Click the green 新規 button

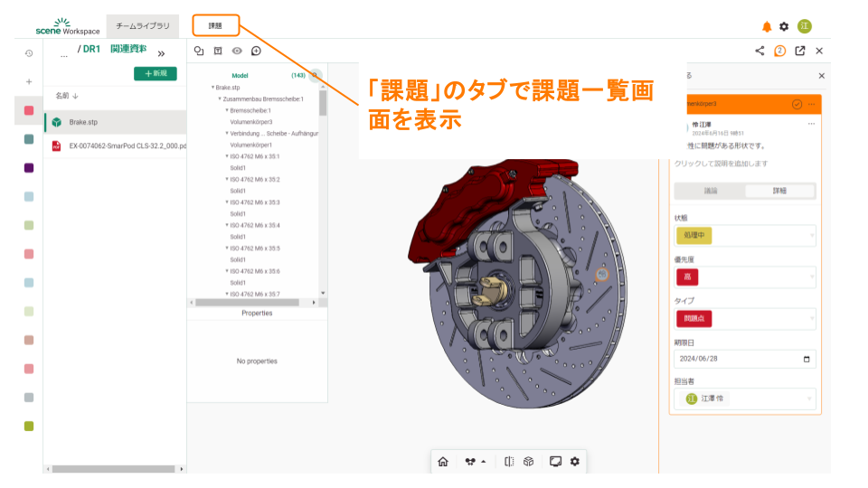coord(155,73)
